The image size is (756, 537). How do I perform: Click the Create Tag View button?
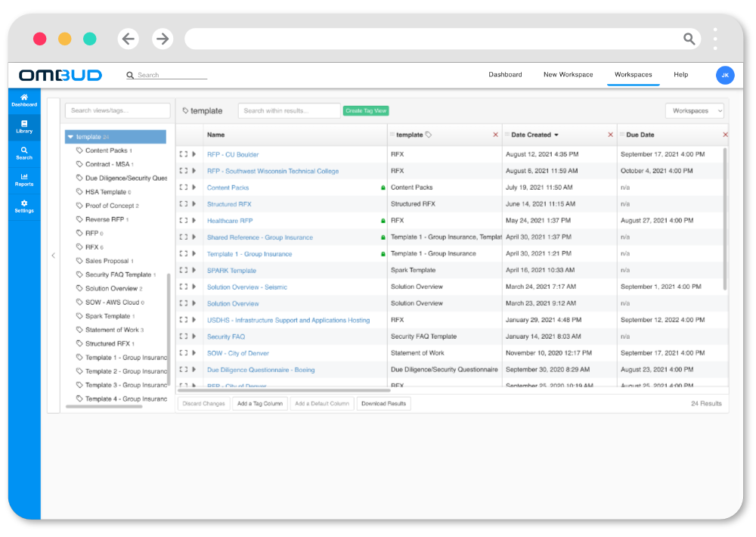point(366,110)
